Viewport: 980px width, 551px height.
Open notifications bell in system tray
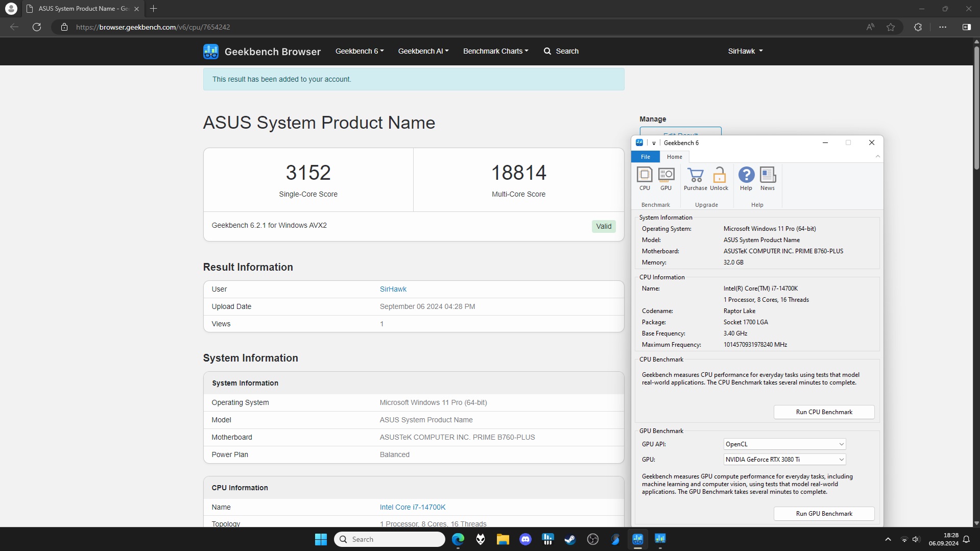[966, 539]
